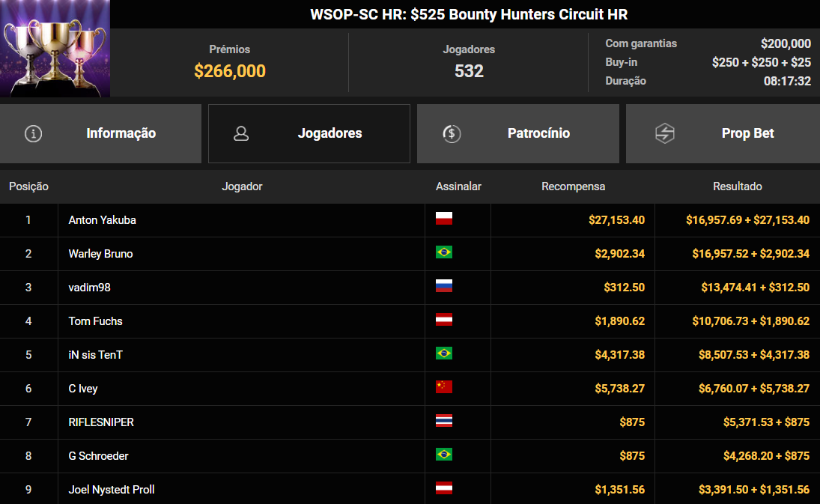Click the info icon on Informação tab

pyautogui.click(x=32, y=133)
